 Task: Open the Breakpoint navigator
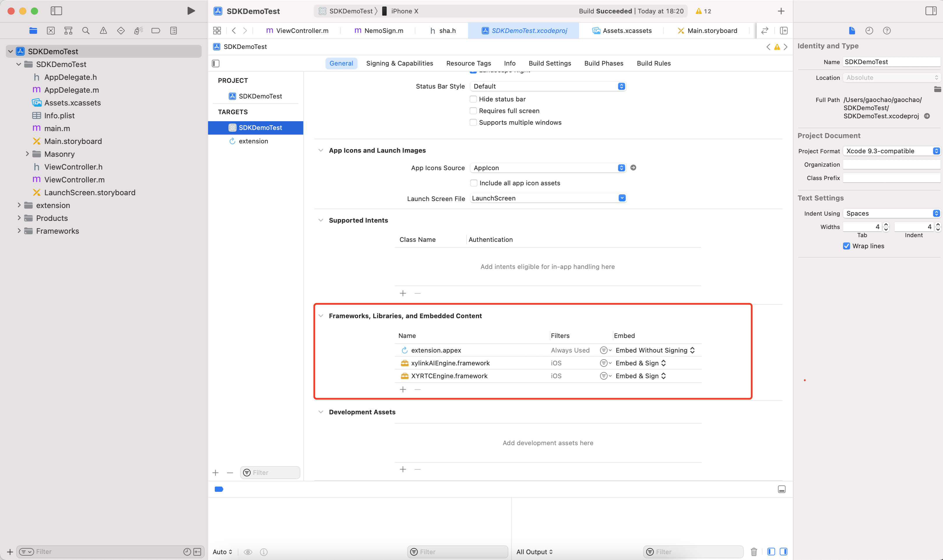click(x=156, y=31)
